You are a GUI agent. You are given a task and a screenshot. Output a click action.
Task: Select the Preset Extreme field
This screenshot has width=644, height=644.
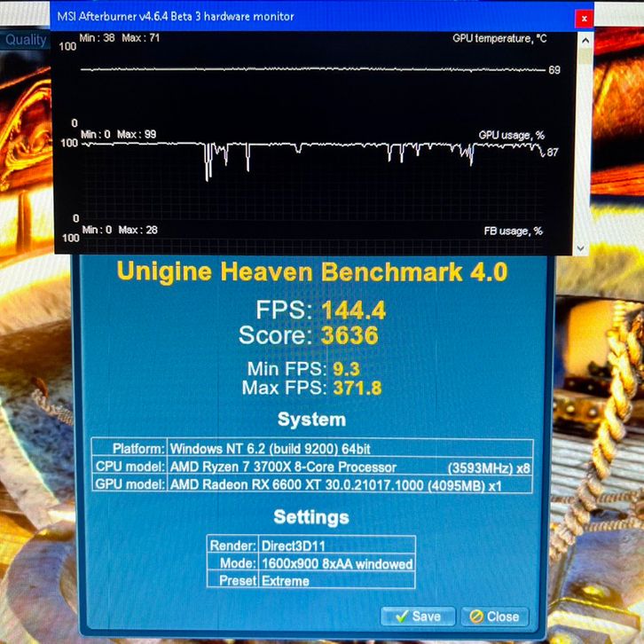coord(335,581)
